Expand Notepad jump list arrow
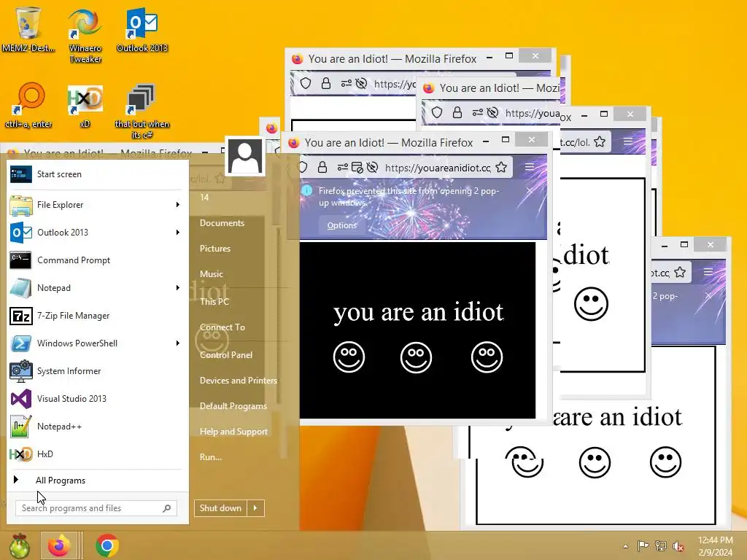Image resolution: width=747 pixels, height=560 pixels. (x=178, y=287)
